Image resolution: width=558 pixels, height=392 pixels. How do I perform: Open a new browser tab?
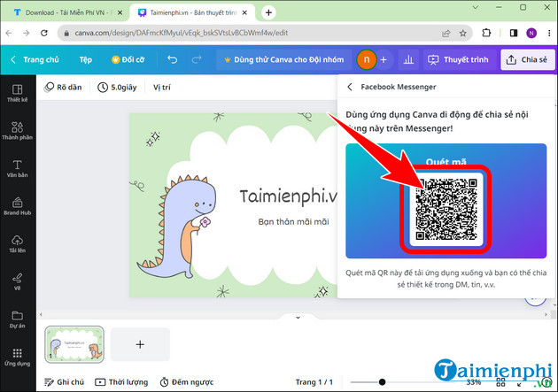(x=268, y=12)
